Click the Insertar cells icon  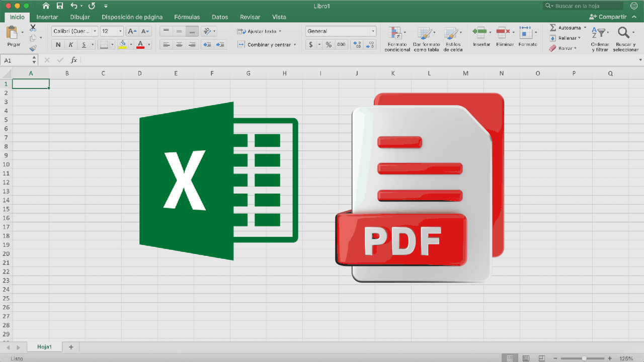479,32
